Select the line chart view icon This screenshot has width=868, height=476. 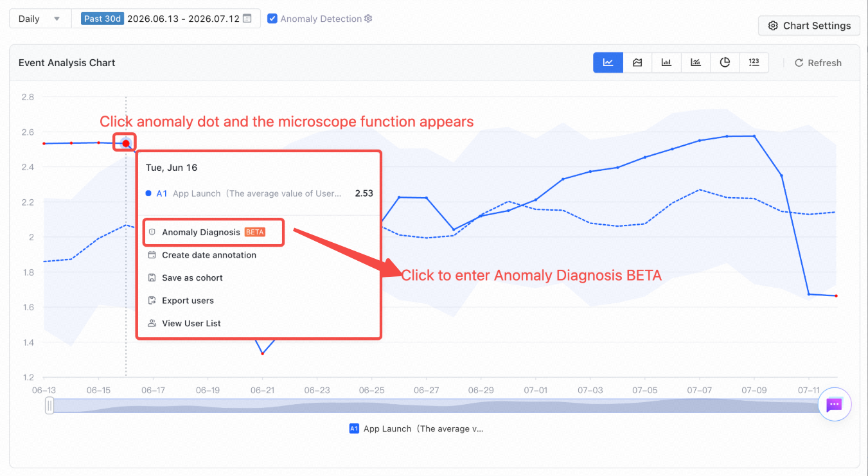608,62
